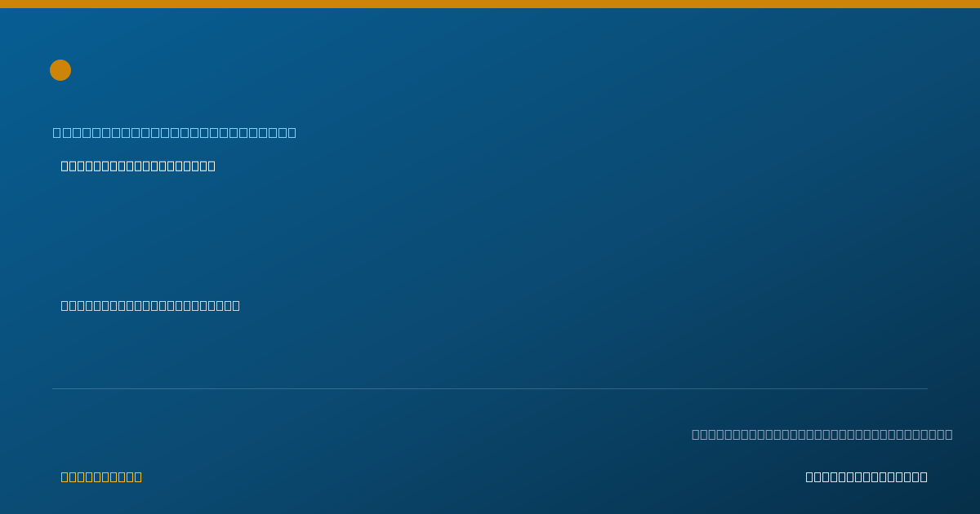980x514 pixels.
Task: Click the orange bar along the top edge
Action: coord(490,4)
